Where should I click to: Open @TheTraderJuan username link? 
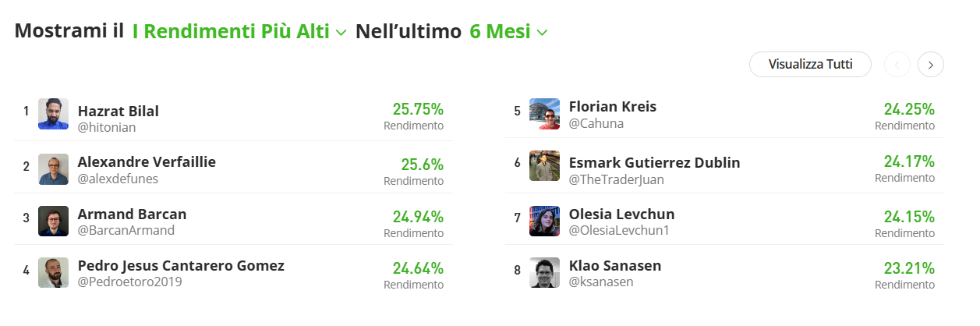click(x=617, y=179)
